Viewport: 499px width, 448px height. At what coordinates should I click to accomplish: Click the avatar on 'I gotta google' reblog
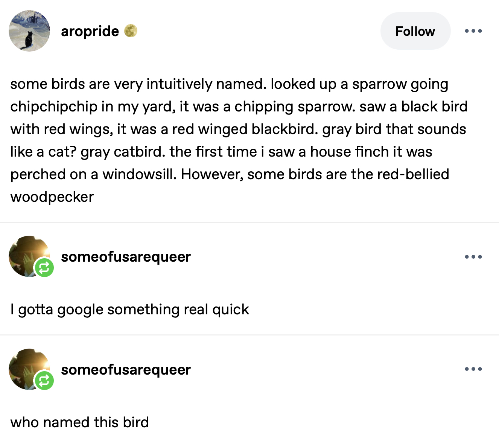(x=26, y=254)
